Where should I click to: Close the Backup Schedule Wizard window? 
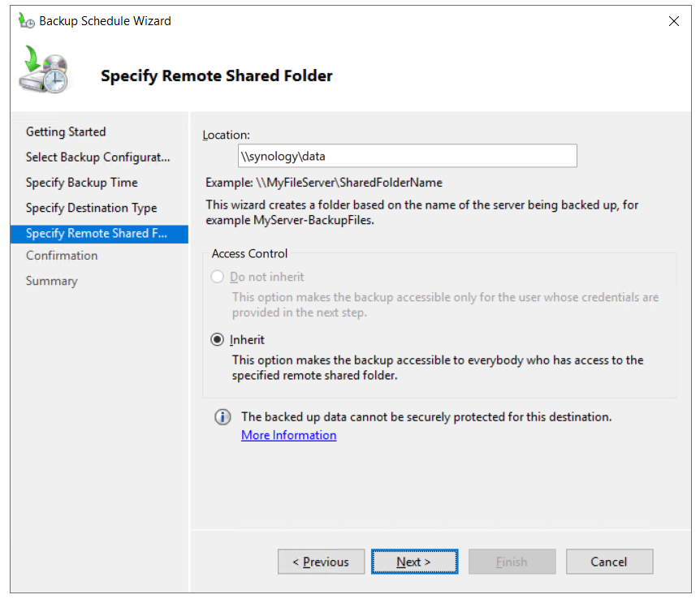[x=673, y=21]
